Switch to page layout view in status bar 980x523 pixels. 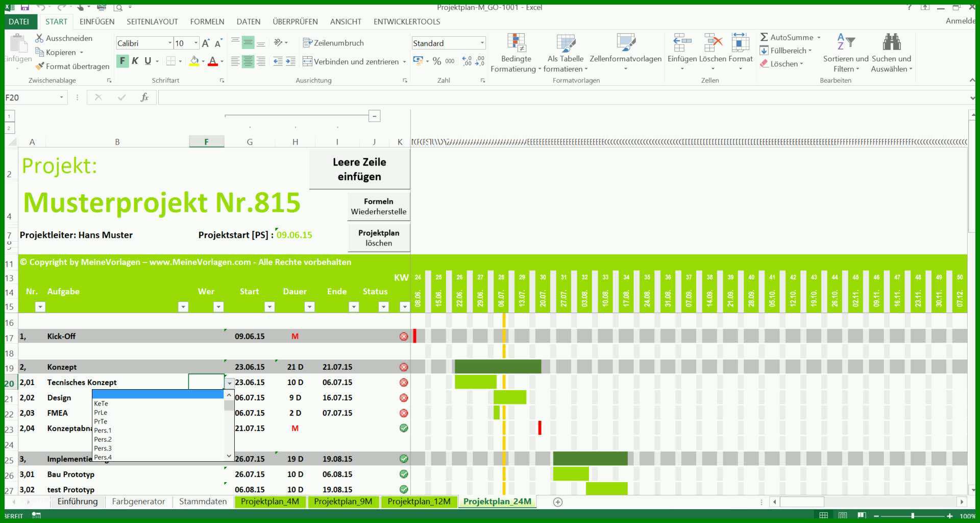tap(843, 515)
